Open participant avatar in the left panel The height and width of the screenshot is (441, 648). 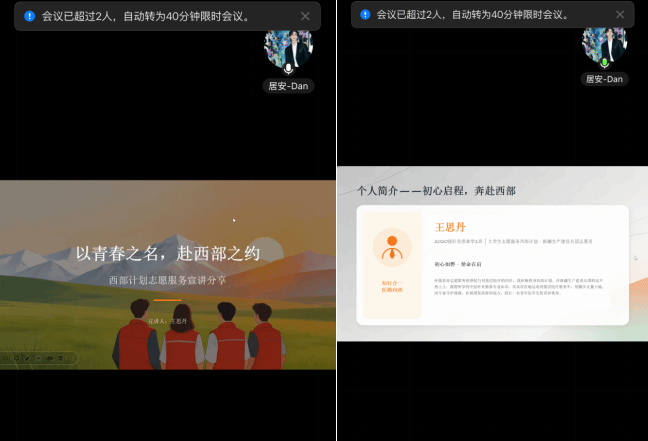(x=288, y=46)
